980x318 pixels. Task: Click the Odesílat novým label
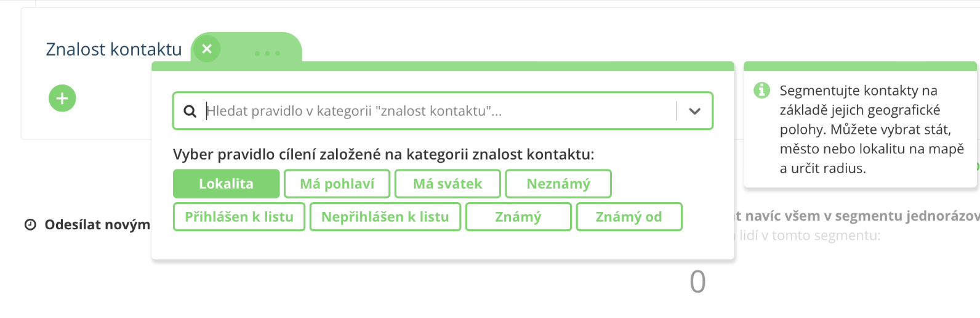click(x=97, y=225)
